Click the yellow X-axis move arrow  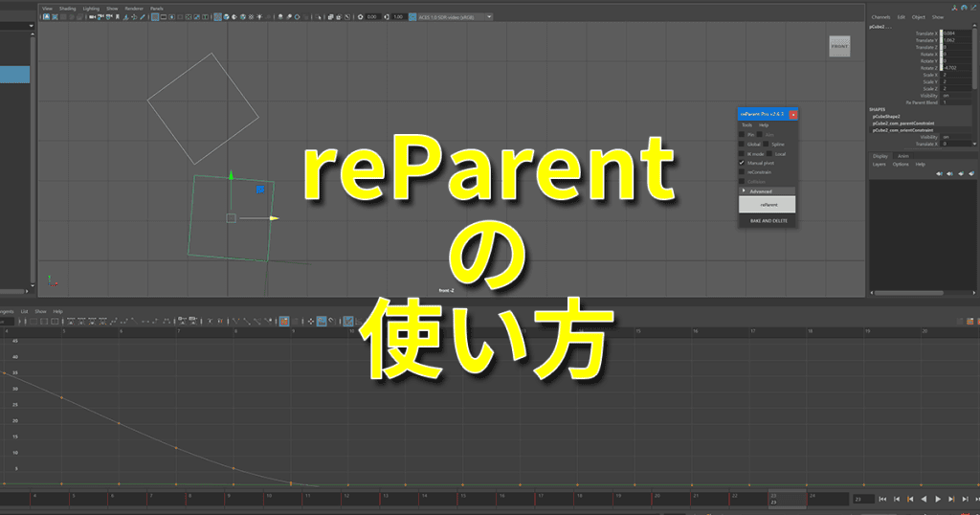[274, 218]
